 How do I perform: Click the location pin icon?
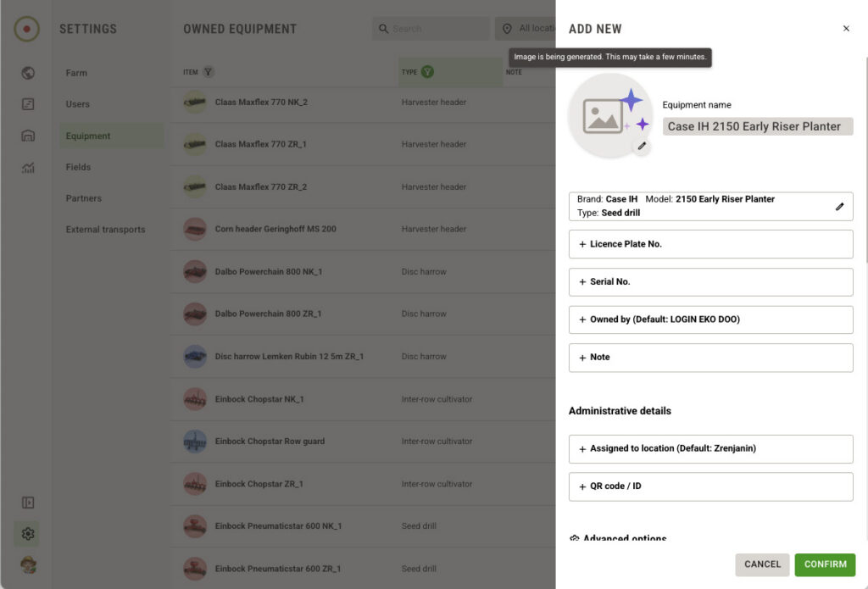pyautogui.click(x=507, y=28)
